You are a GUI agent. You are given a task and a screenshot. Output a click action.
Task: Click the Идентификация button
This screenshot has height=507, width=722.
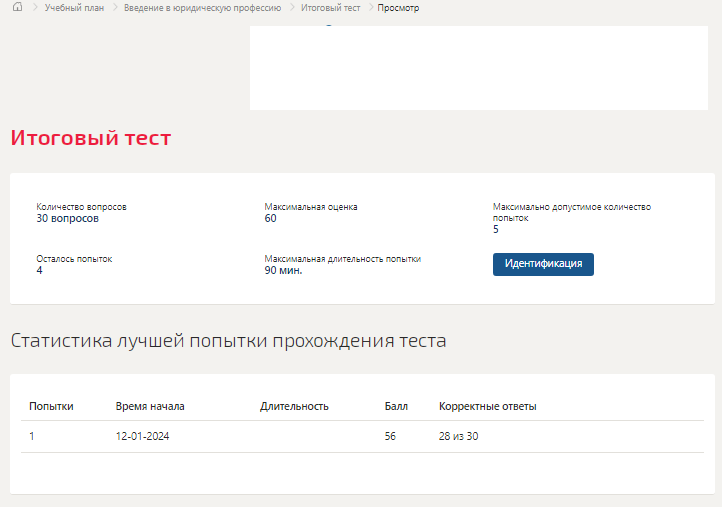[543, 264]
